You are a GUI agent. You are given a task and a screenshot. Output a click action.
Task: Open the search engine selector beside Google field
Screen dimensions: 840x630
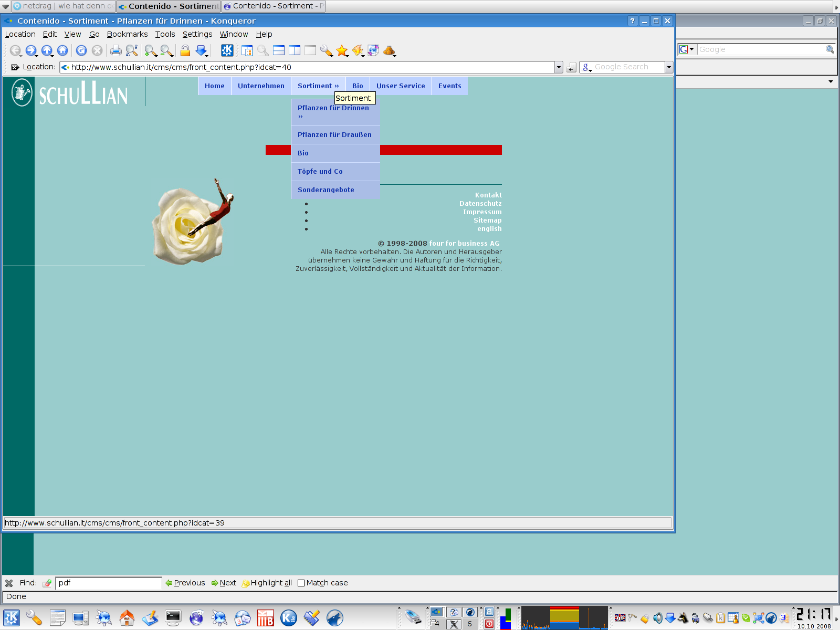click(686, 49)
